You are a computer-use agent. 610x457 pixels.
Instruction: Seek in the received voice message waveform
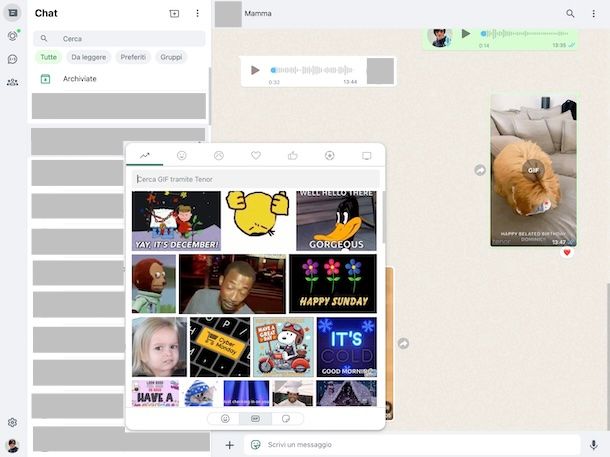tap(312, 70)
